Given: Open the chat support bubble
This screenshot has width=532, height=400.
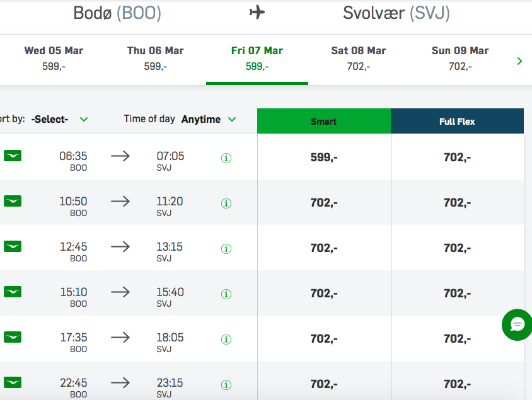Looking at the screenshot, I should [x=517, y=324].
